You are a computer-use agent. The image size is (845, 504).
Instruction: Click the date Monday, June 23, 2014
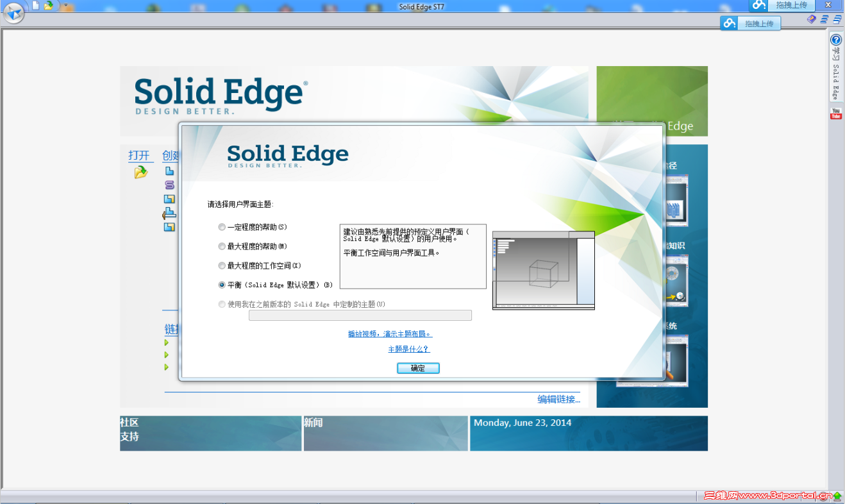[523, 423]
